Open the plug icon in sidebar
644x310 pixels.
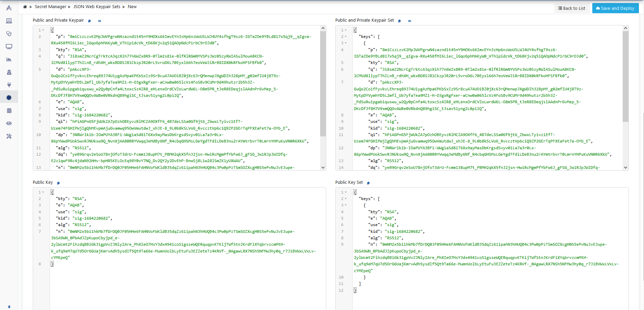tap(9, 85)
